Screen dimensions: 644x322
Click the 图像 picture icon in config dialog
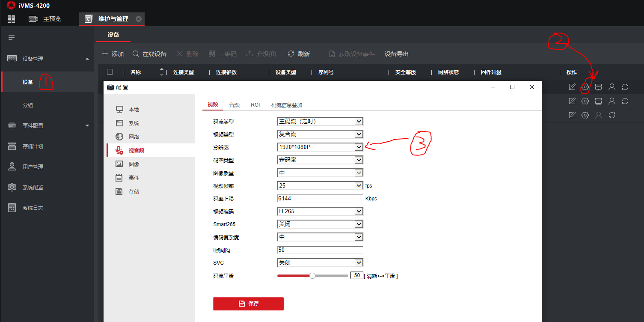[x=119, y=164]
